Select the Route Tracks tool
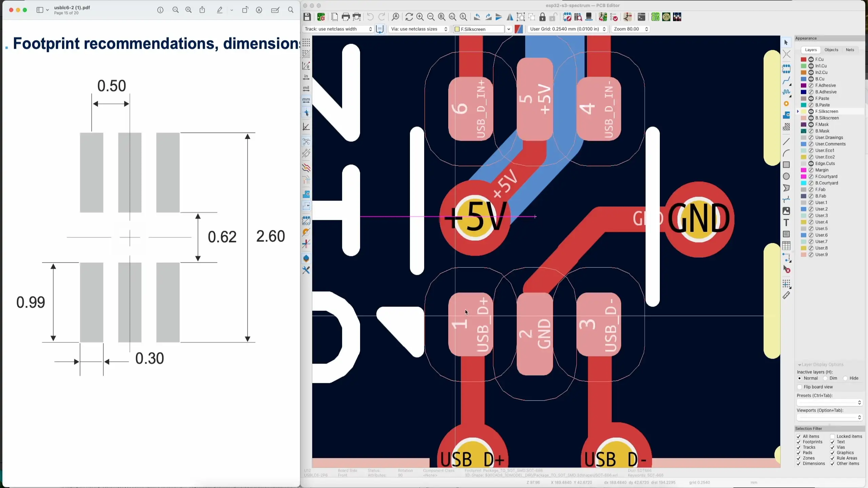This screenshot has height=488, width=868. [x=787, y=80]
